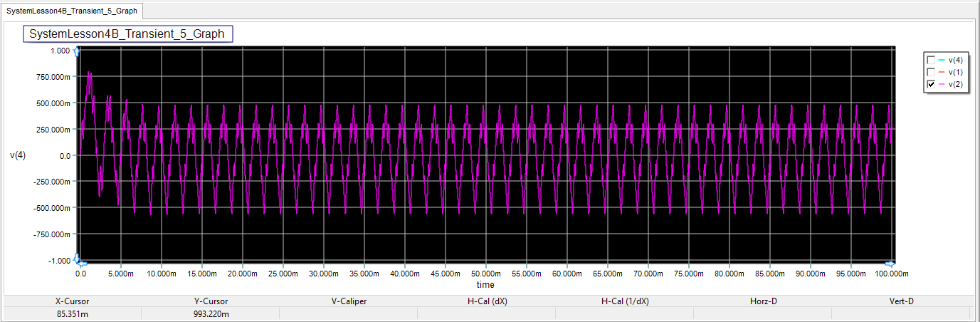Enable the v(4) trace checkbox
Viewport: 980px width, 322px height.
pos(931,61)
